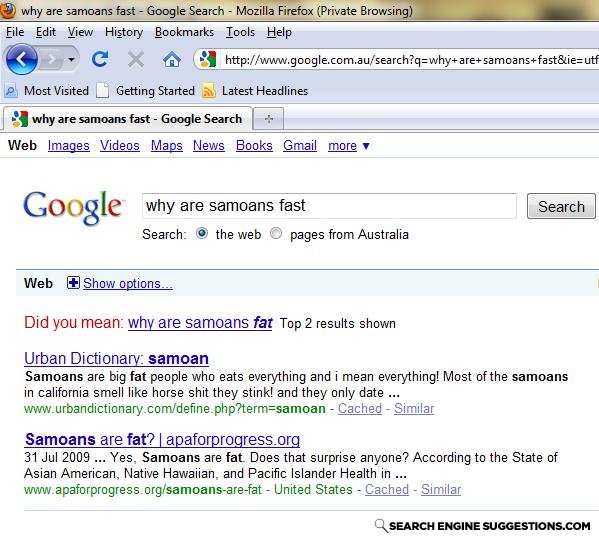
Task: Click the Google logo
Action: pyautogui.click(x=73, y=208)
